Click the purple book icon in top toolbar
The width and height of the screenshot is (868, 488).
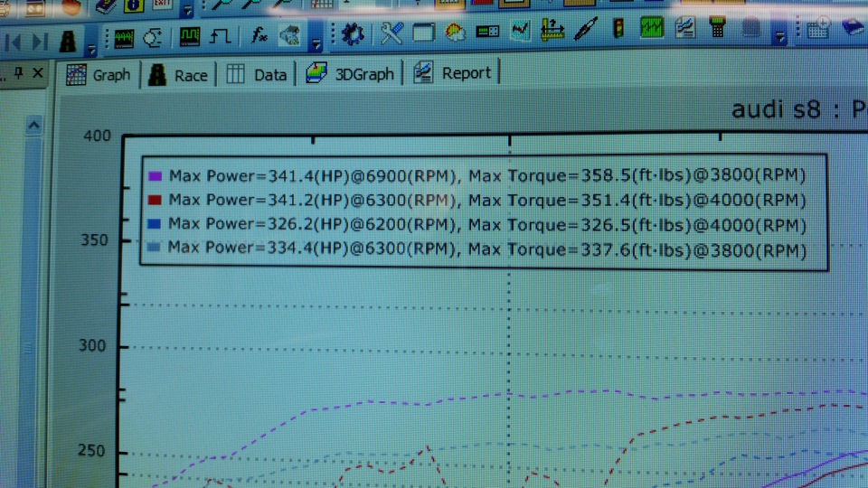(105, 6)
